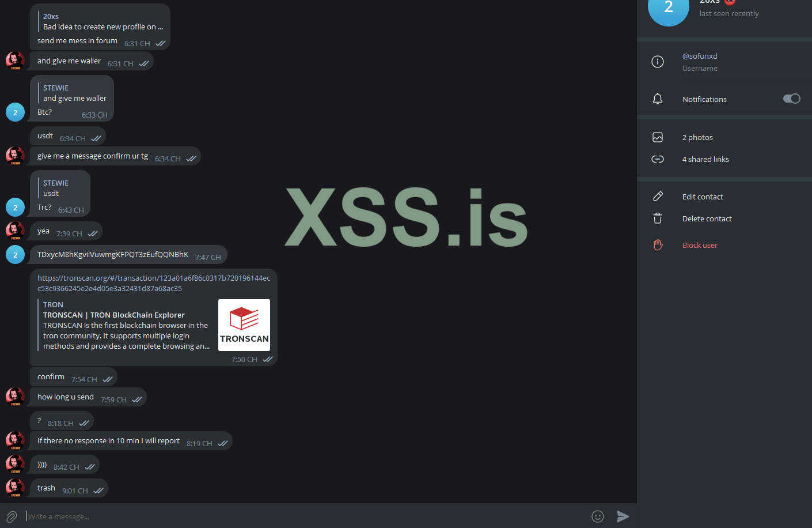812x528 pixels.
Task: Select the '))))' message text
Action: coord(42,464)
